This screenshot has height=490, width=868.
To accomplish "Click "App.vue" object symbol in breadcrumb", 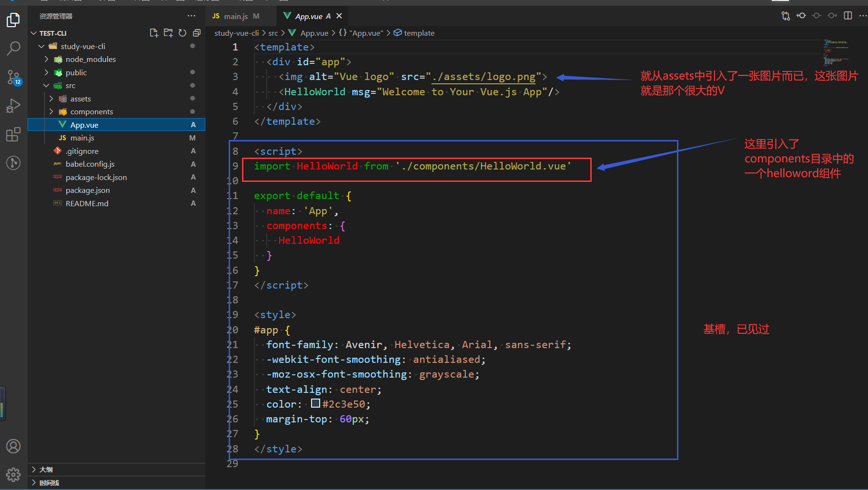I will pyautogui.click(x=361, y=33).
